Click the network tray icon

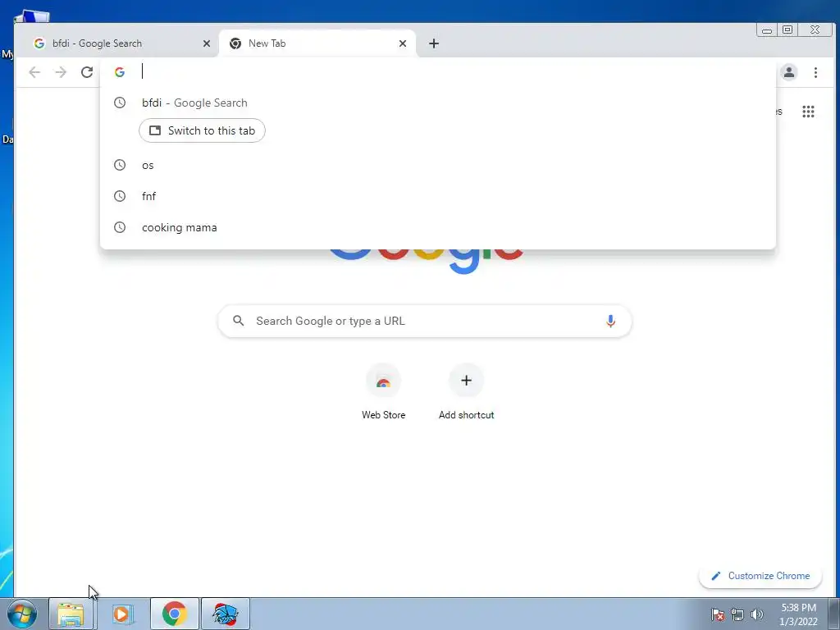(737, 614)
